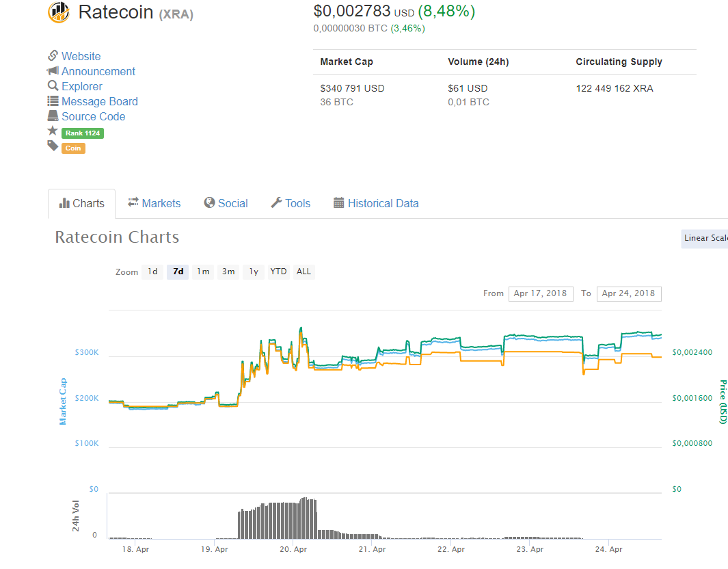This screenshot has width=728, height=569.
Task: Open the Explorer link
Action: point(82,86)
